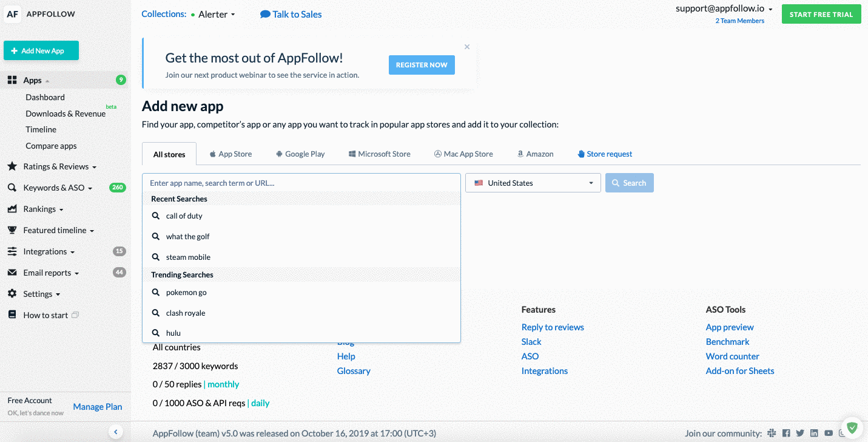Click the Integrations sliders icon
The image size is (868, 442).
click(12, 251)
